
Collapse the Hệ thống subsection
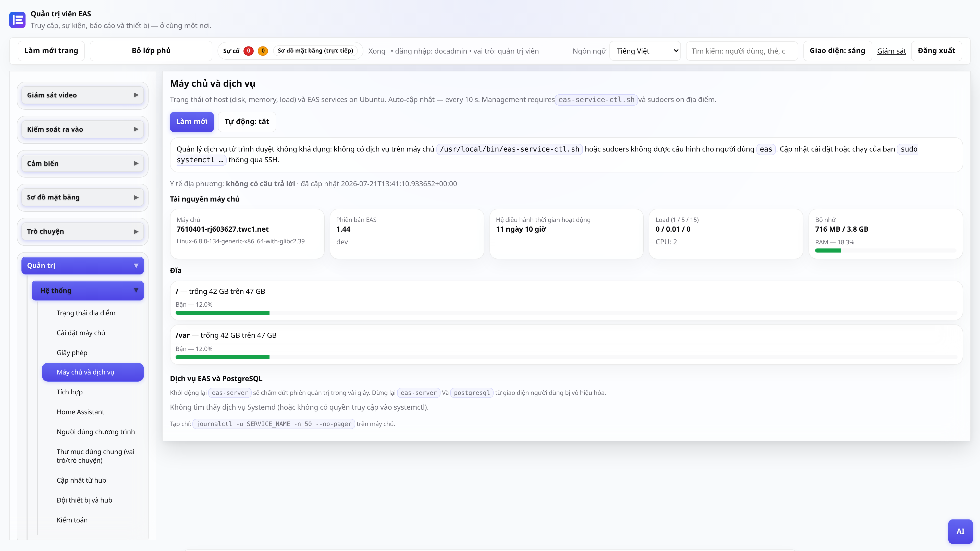point(88,291)
